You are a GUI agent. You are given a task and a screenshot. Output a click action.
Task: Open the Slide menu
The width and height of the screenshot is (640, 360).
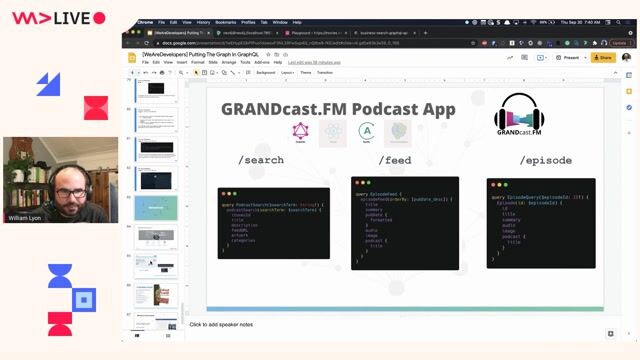pyautogui.click(x=213, y=62)
